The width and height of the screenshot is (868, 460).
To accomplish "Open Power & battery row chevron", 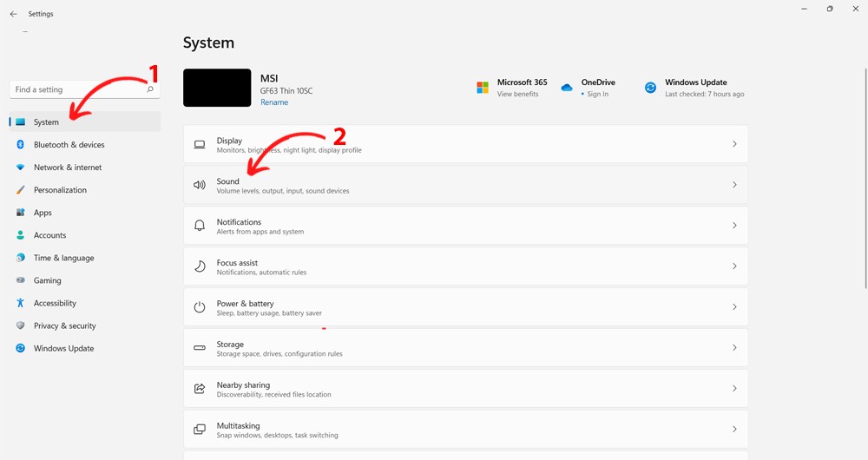I will (x=734, y=306).
